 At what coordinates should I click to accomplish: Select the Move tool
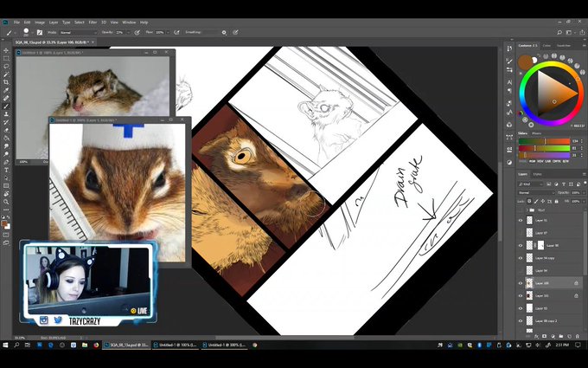pyautogui.click(x=6, y=50)
